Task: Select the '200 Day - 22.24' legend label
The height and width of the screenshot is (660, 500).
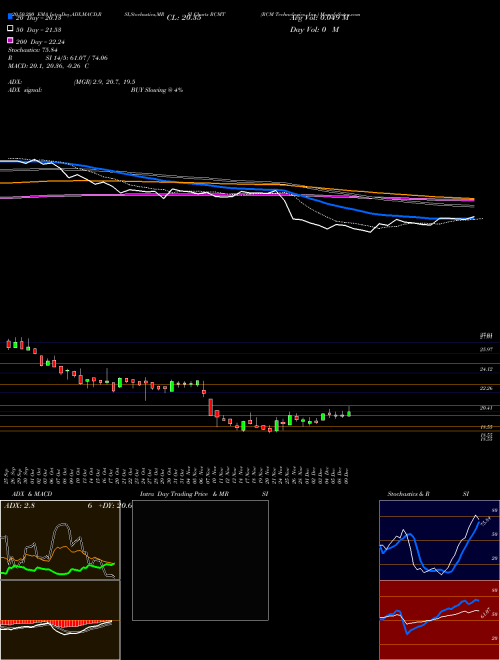Action: click(x=40, y=42)
